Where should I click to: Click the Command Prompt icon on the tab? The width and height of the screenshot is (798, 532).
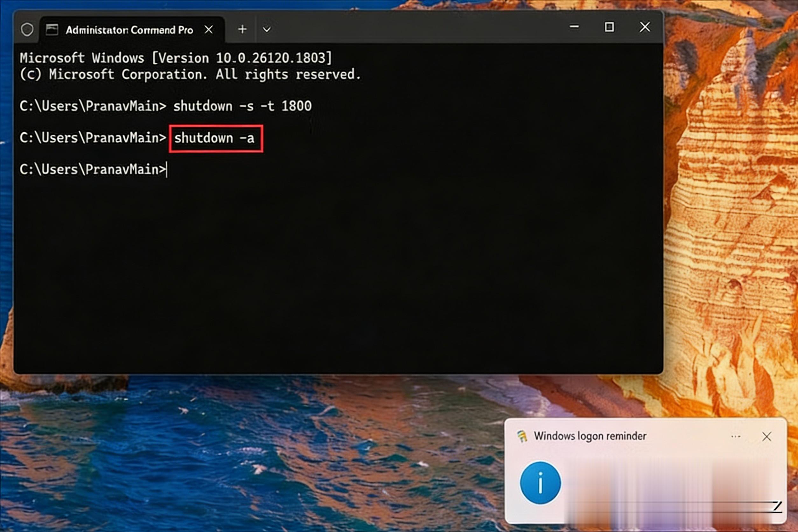52,30
